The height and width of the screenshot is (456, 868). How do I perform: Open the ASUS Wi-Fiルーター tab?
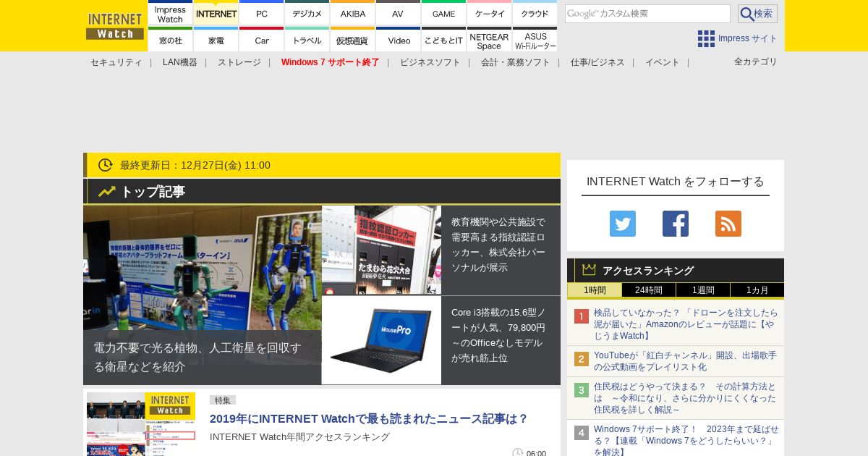pos(535,39)
